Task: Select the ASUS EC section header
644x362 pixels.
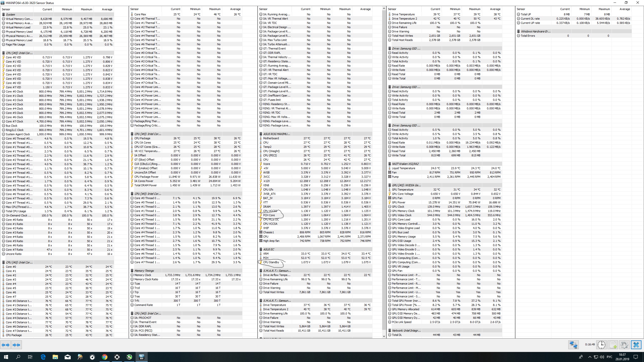Action: 268,249
